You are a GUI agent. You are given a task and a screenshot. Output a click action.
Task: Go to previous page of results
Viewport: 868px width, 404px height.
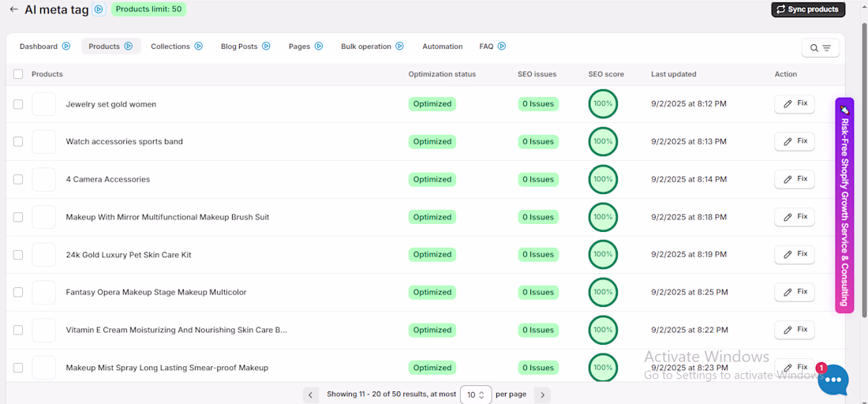coord(311,395)
